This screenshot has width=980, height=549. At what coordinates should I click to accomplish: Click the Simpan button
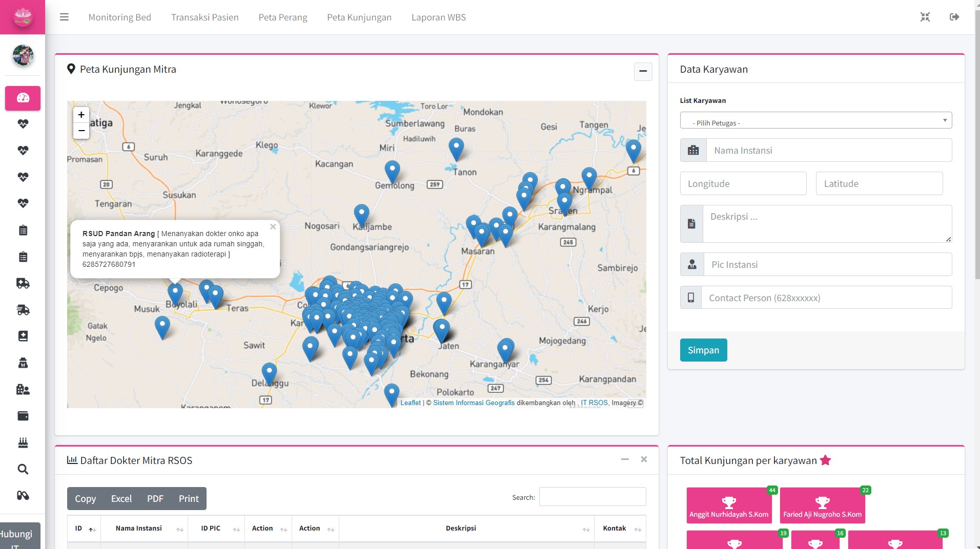coord(703,350)
